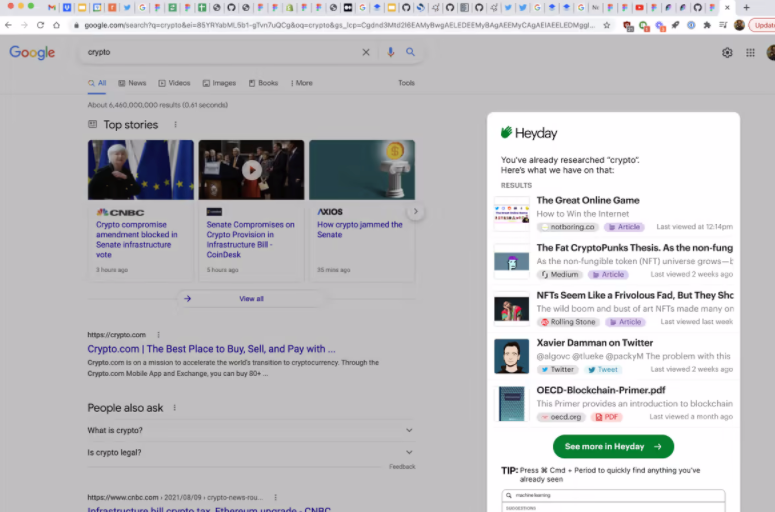Screen dimensions: 775x512
Task: Open the Axios story coin thumbnail
Action: pyautogui.click(x=362, y=170)
